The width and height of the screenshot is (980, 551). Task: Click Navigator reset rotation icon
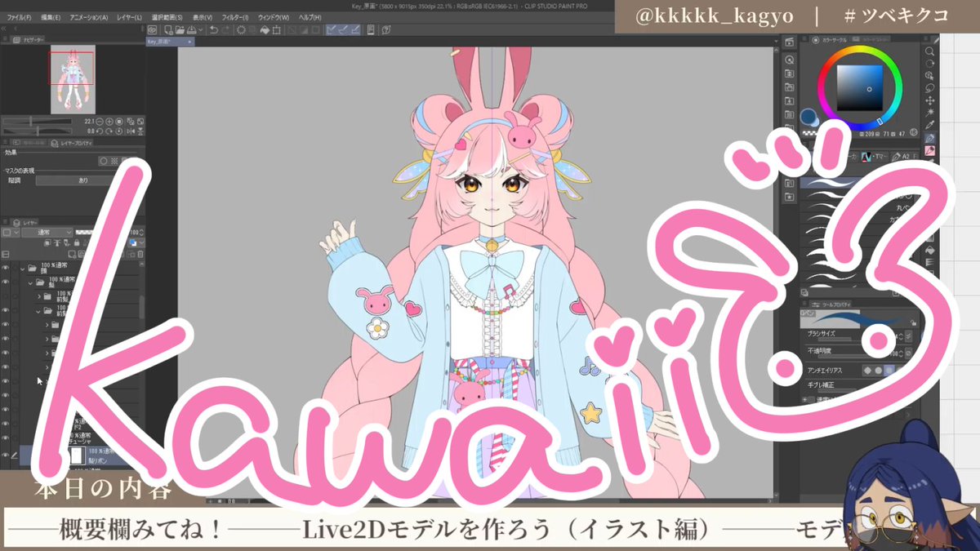pyautogui.click(x=118, y=131)
